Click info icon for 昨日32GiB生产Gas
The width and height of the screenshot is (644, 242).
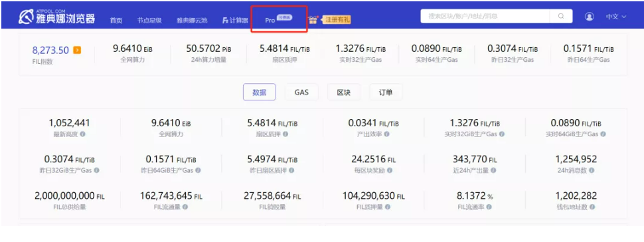(x=96, y=170)
